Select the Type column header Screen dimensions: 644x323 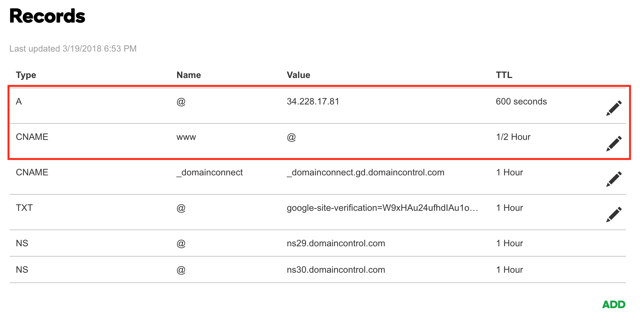click(x=26, y=75)
